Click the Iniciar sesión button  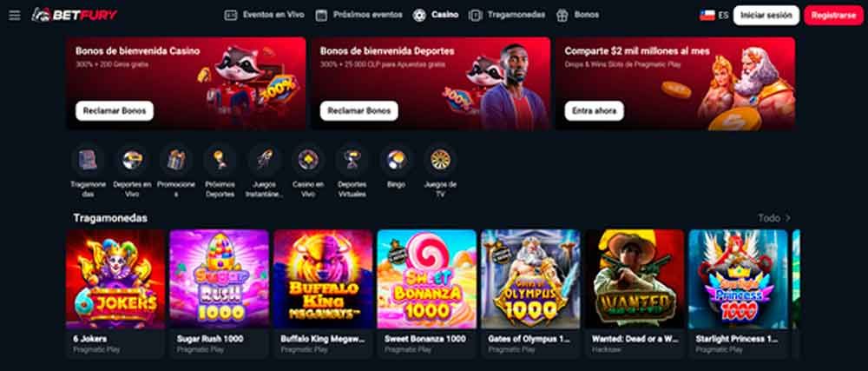tap(766, 16)
